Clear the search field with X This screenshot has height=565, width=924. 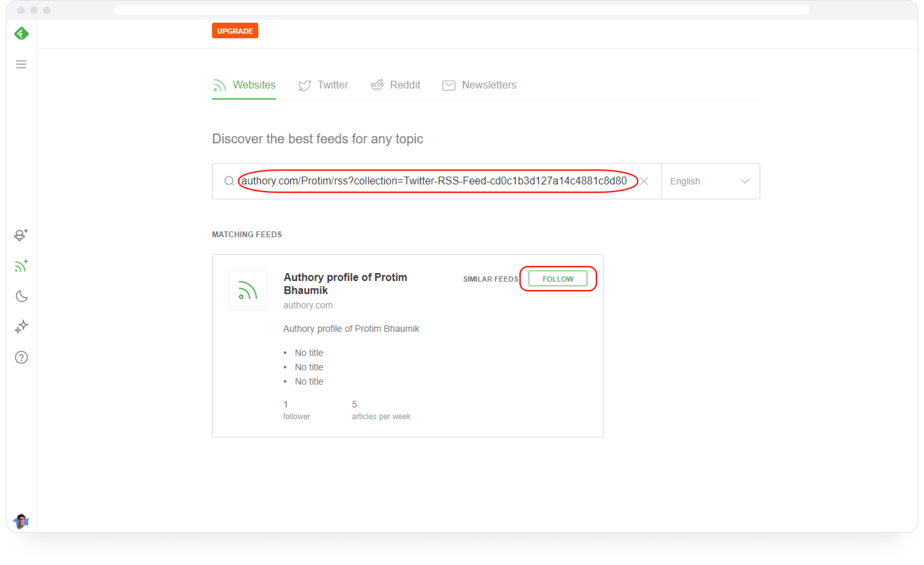tap(644, 181)
